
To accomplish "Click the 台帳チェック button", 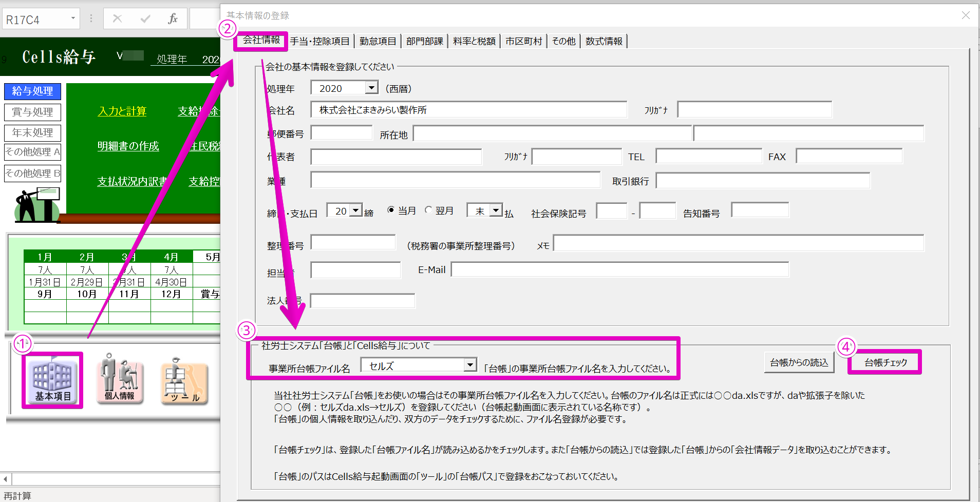I will (x=885, y=362).
